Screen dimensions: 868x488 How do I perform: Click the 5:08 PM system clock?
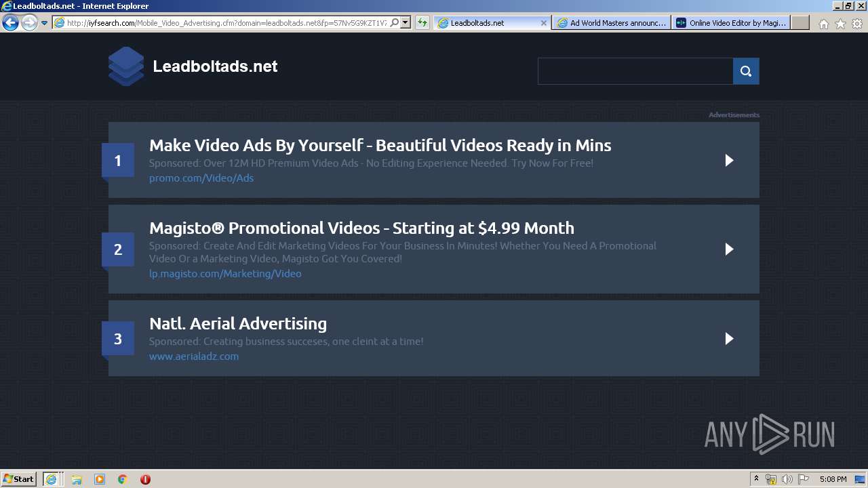tap(833, 479)
